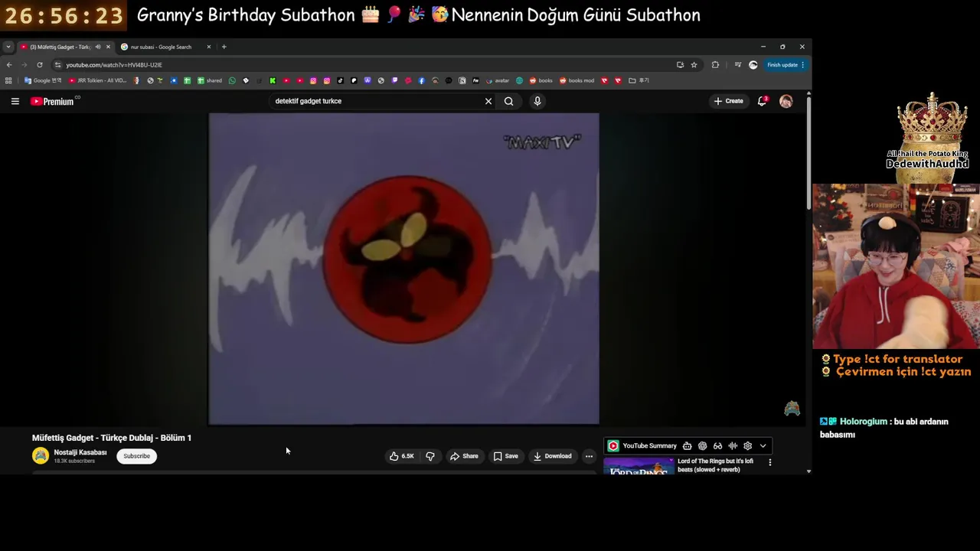Open YouTube notifications bell
980x551 pixels.
(x=762, y=101)
